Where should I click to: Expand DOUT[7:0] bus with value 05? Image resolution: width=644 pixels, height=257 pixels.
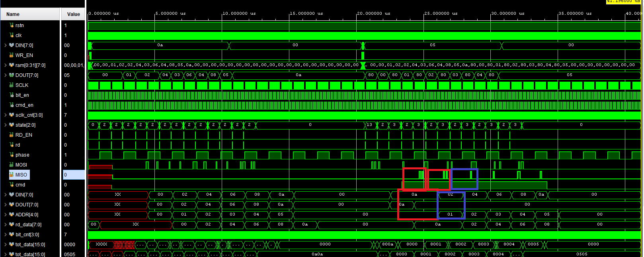[5, 75]
